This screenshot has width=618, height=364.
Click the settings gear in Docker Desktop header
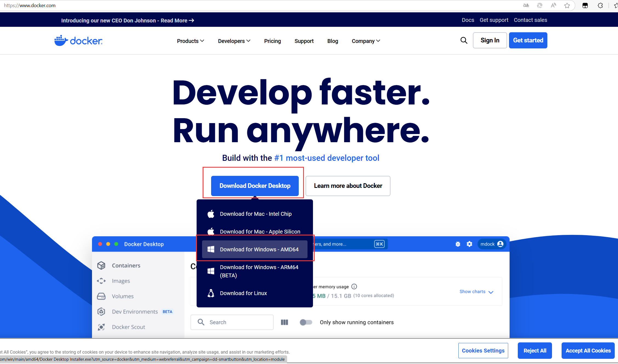pos(469,244)
